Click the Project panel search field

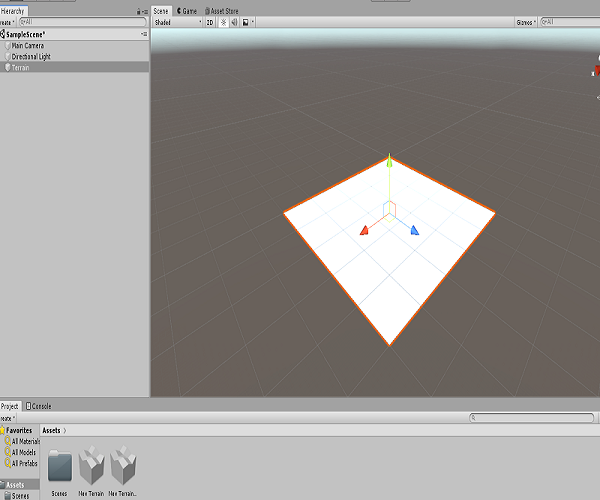point(532,418)
